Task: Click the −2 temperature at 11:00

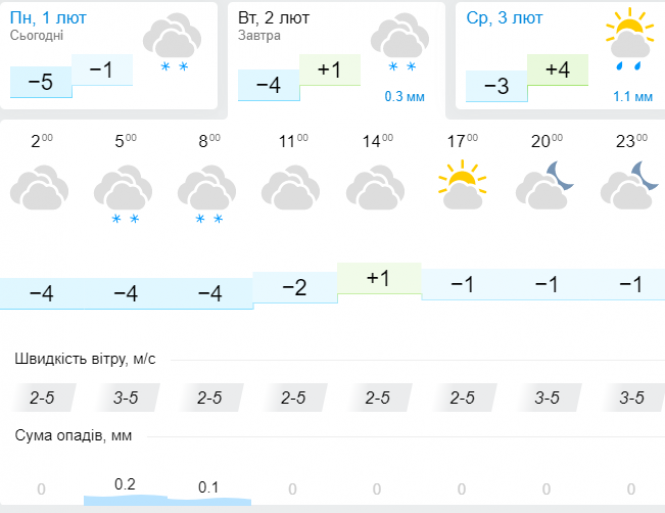Action: (x=294, y=287)
